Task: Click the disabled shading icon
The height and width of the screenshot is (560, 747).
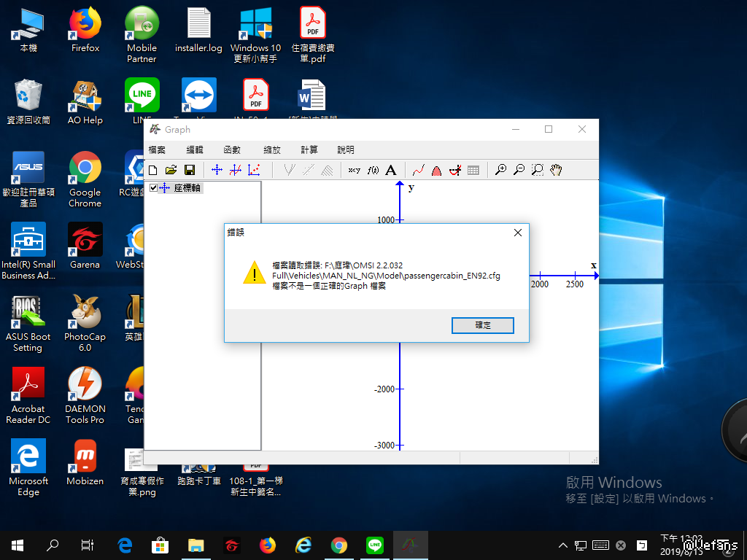Action: pos(327,170)
